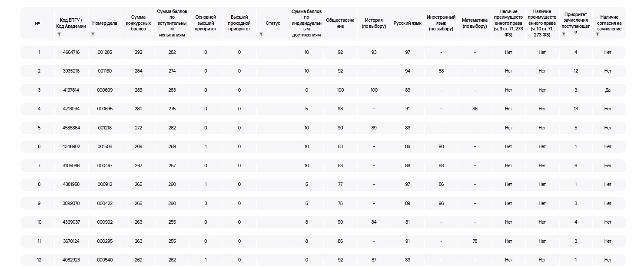Select row number 12 cell
644x268 pixels.
coord(39,260)
